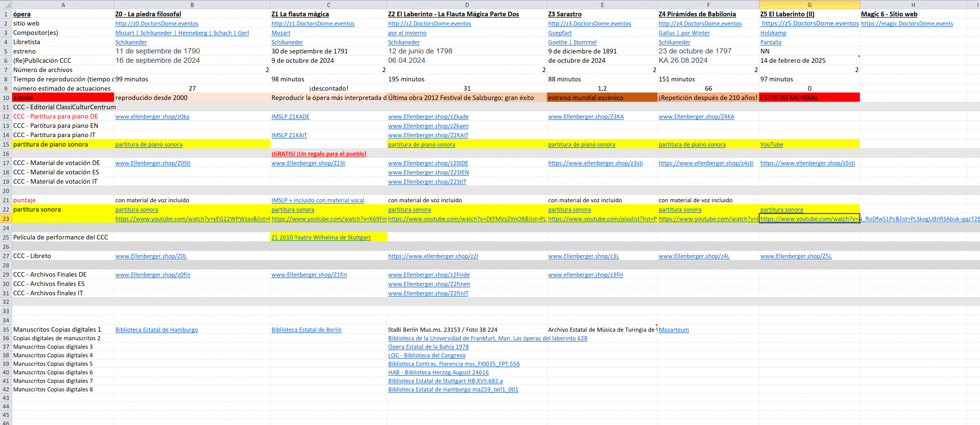Select the 'Magic 6 - Sitio web' header cell
This screenshot has height=425, width=980.
(913, 14)
